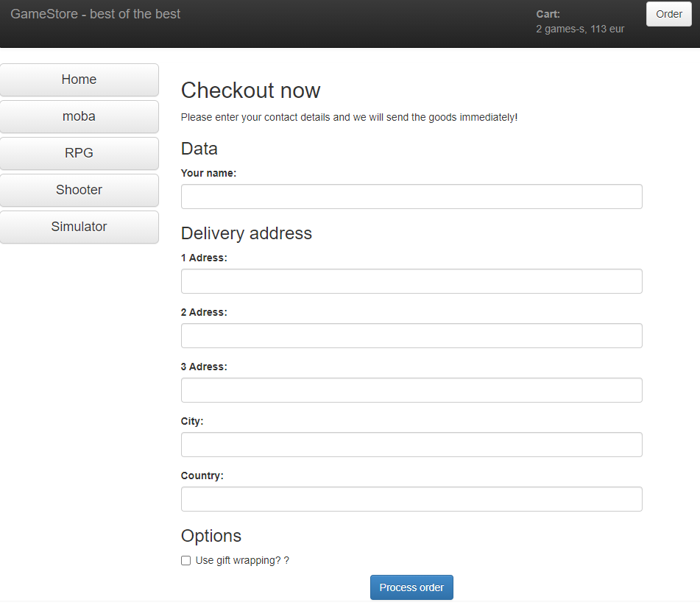
Task: Go to the Home category
Action: click(x=79, y=79)
